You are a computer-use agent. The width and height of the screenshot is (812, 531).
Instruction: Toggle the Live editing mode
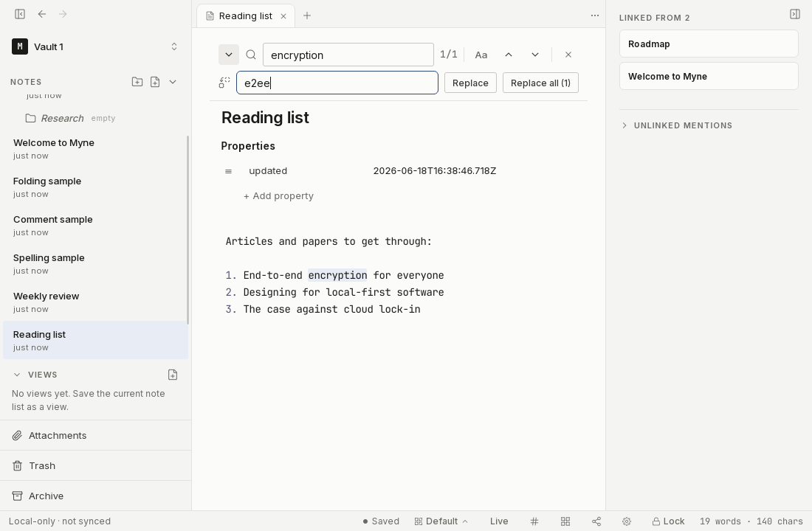pos(499,521)
